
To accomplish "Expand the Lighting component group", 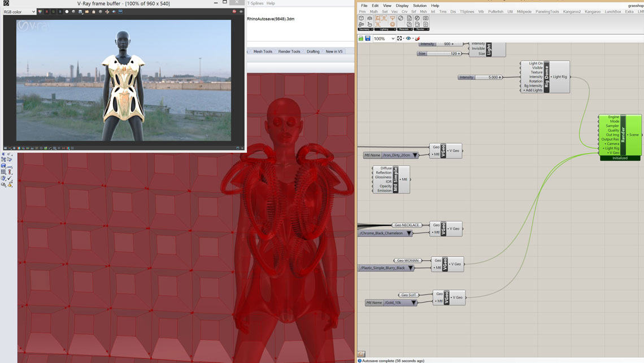I will [x=385, y=29].
